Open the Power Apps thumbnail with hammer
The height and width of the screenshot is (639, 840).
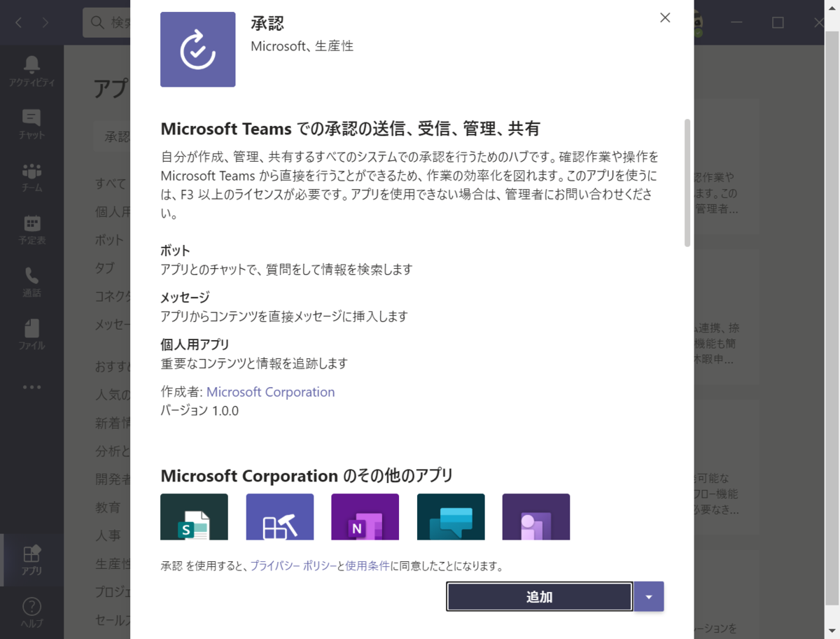[280, 517]
